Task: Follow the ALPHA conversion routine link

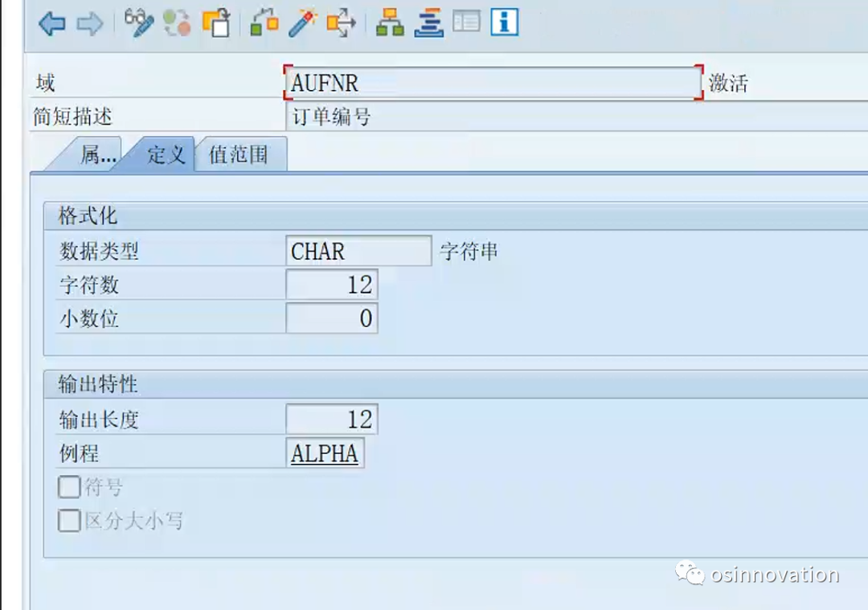Action: click(325, 454)
